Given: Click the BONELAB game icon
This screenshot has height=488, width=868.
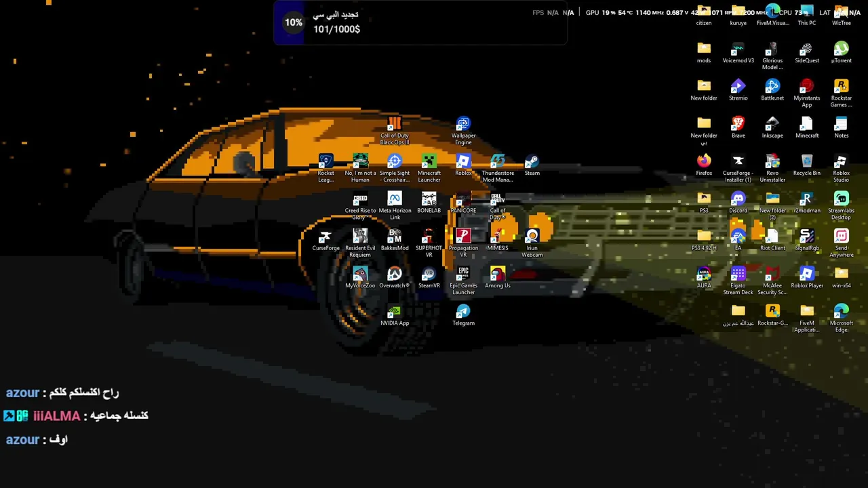Looking at the screenshot, I should click(429, 202).
